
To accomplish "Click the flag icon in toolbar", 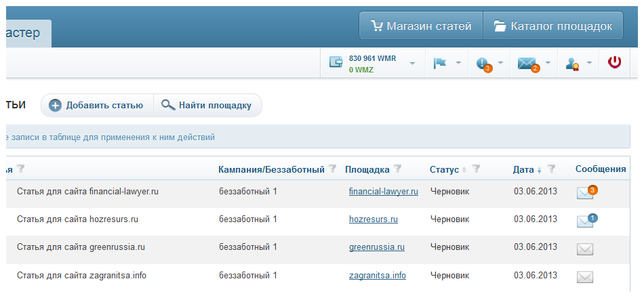I will (x=440, y=63).
